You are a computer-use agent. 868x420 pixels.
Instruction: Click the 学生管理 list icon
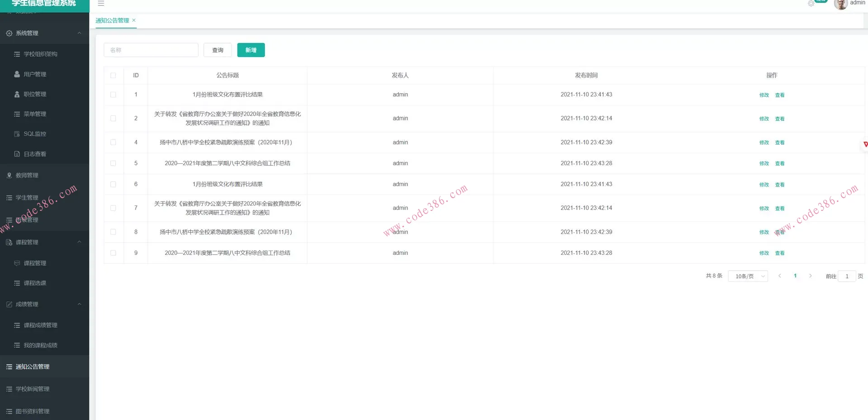pyautogui.click(x=9, y=198)
